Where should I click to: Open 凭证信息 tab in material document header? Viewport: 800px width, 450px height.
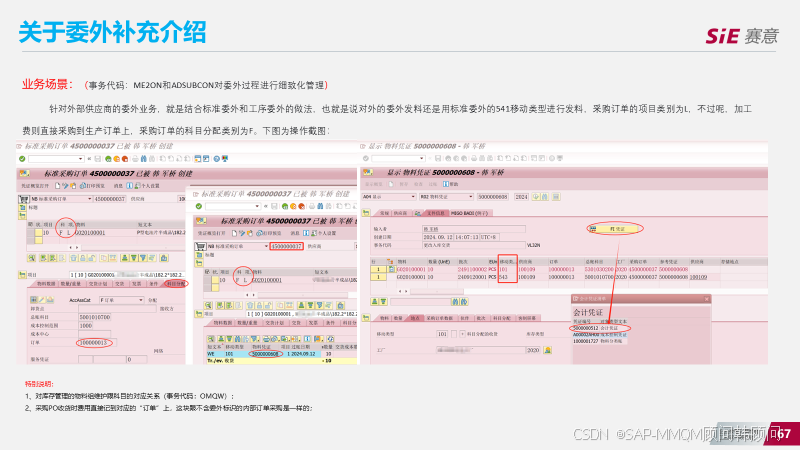(436, 213)
